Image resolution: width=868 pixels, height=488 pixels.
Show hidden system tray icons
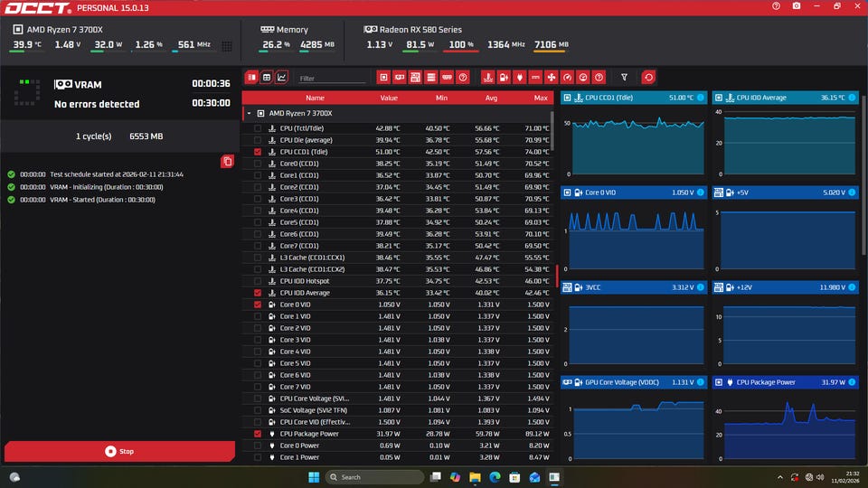(x=780, y=477)
